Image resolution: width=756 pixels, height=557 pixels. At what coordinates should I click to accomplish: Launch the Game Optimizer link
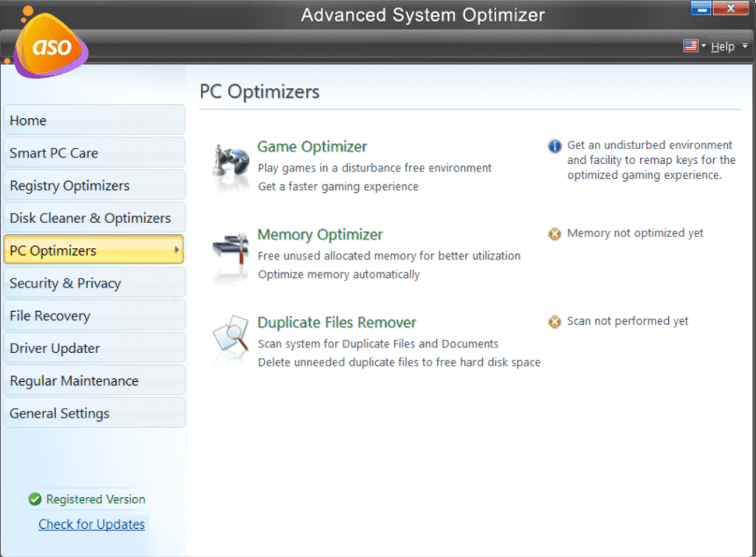[312, 146]
